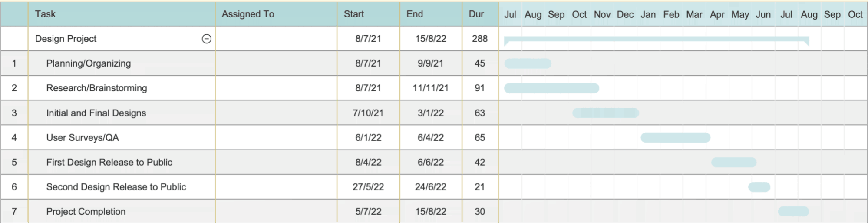Select the Research/Brainstorming timeline bar
Image resolution: width=868 pixels, height=223 pixels.
(x=551, y=88)
